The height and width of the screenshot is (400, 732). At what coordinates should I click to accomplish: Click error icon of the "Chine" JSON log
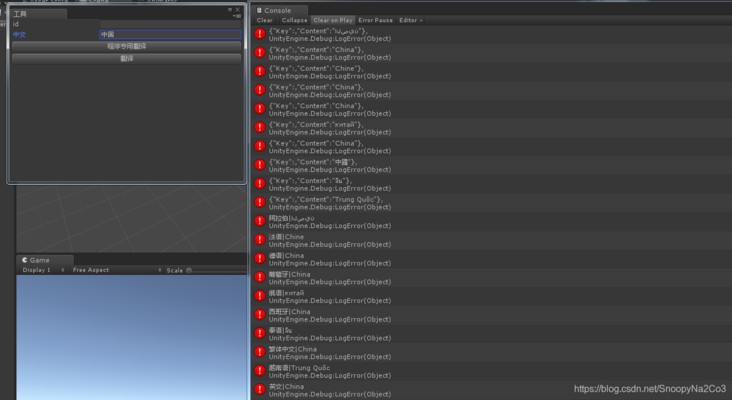coord(261,72)
